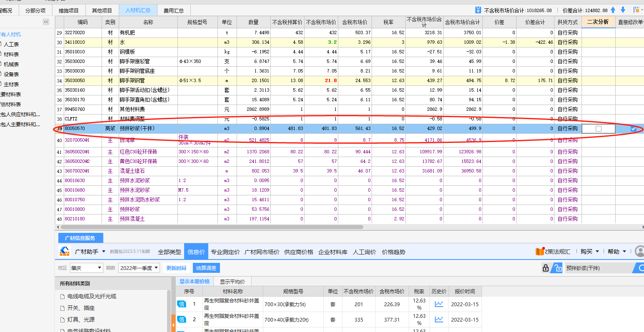The height and width of the screenshot is (332, 644).
Task: Open the 购买 dropdown menu
Action: (589, 252)
